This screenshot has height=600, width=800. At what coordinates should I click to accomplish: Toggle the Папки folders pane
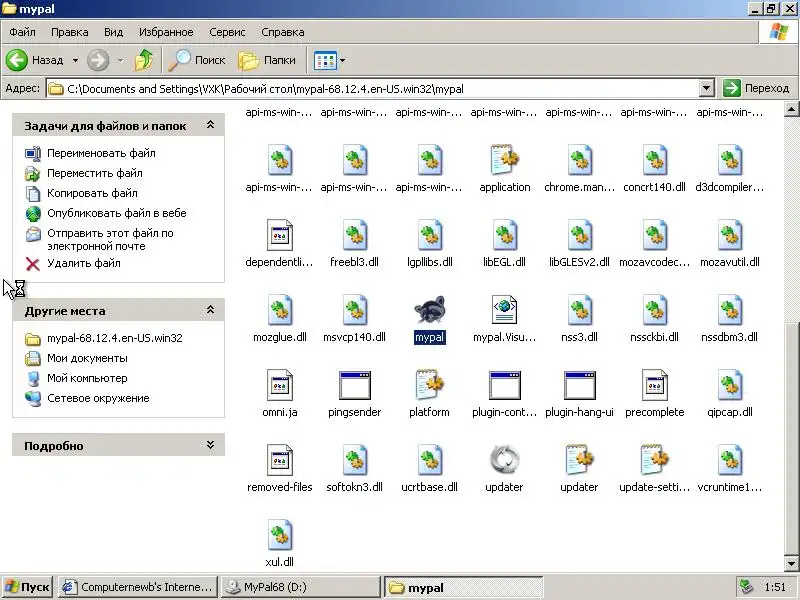pyautogui.click(x=267, y=60)
